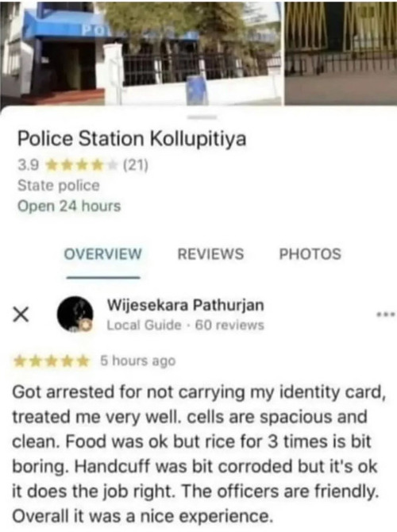Close the review with the X icon
Screen dimensions: 397x532
21,314
